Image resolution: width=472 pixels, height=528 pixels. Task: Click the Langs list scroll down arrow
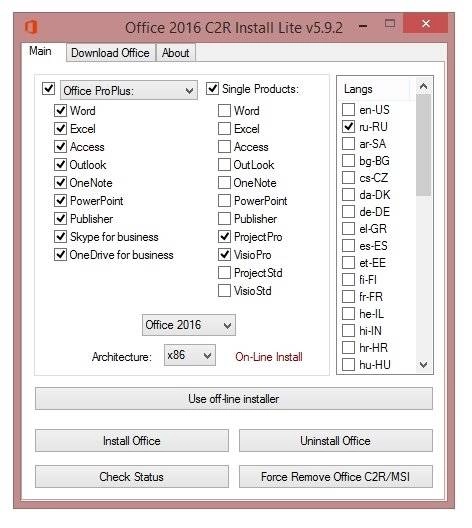point(424,365)
